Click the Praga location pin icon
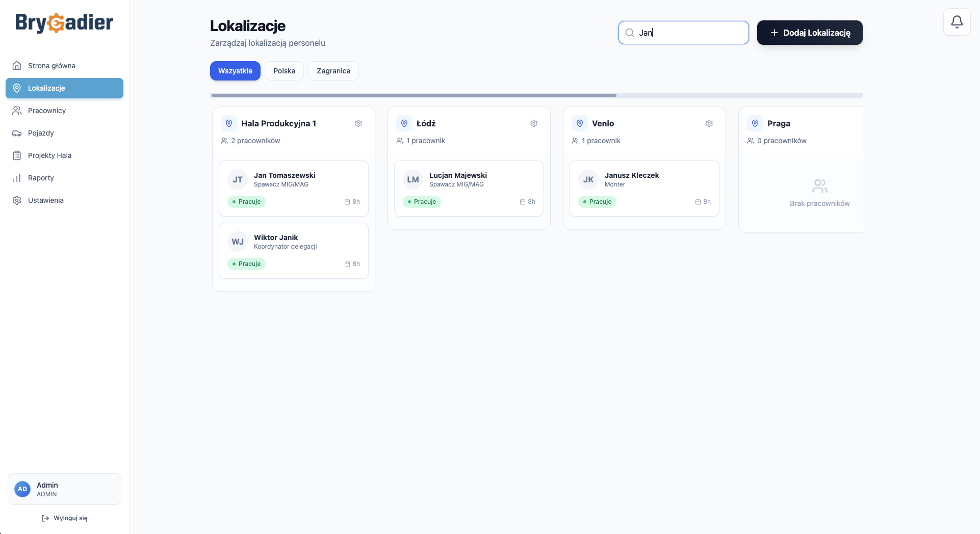The height and width of the screenshot is (534, 980). 755,123
